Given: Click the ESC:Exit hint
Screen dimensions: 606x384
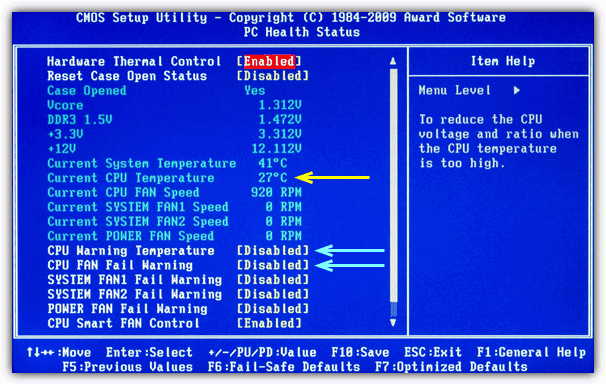Looking at the screenshot, I should pos(433,352).
